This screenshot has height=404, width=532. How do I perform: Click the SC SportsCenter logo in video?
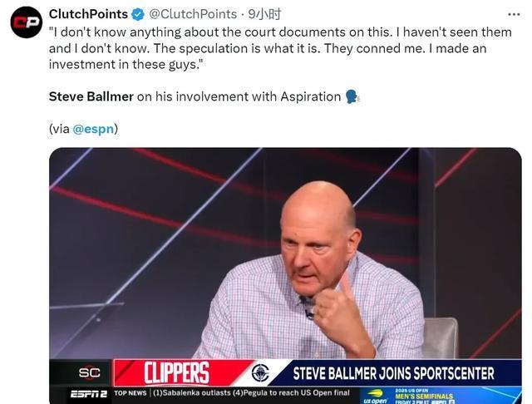[x=89, y=372]
